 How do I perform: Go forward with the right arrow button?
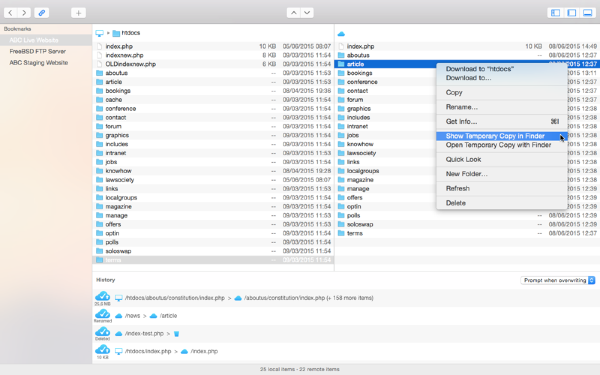tap(24, 13)
